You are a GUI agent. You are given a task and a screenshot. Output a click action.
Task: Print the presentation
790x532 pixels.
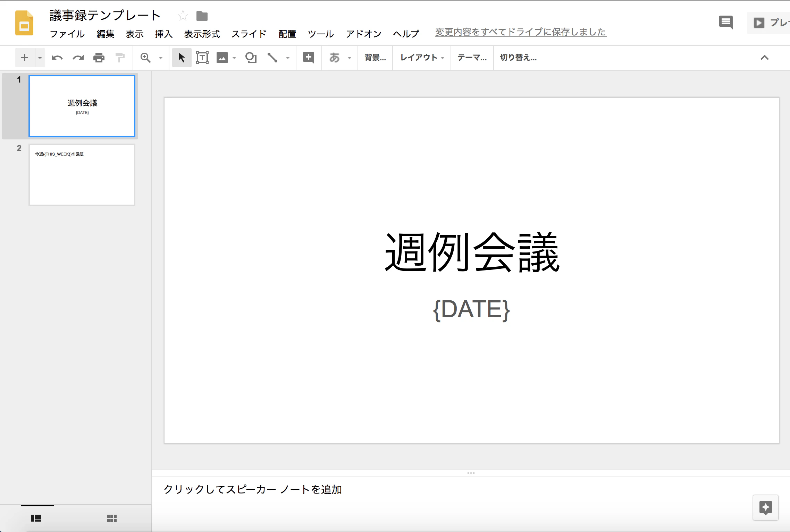[x=99, y=58]
